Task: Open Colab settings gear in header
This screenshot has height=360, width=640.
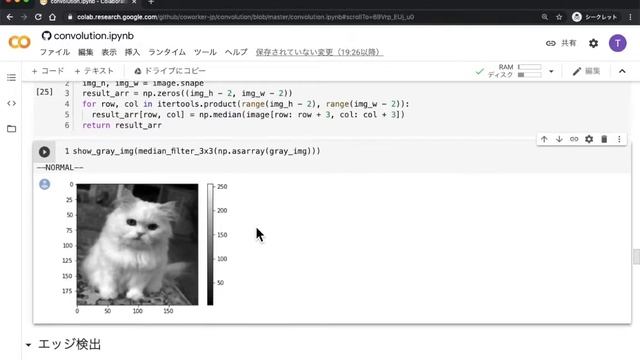Action: (x=593, y=43)
